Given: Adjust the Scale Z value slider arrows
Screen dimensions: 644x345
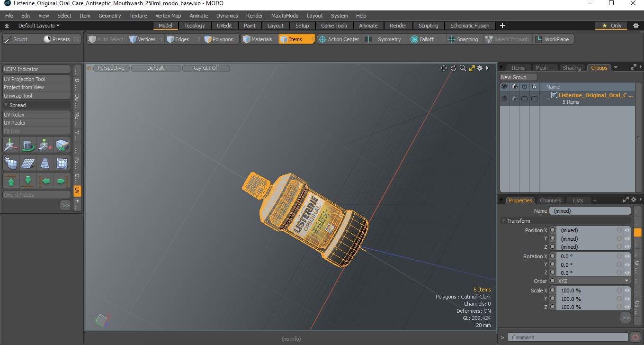Looking at the screenshot, I should [627, 307].
